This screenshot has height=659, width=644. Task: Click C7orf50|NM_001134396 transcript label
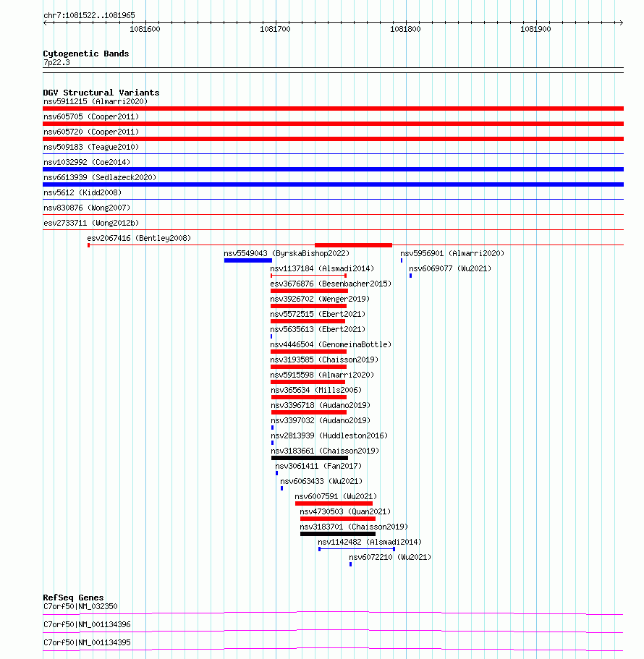click(87, 624)
